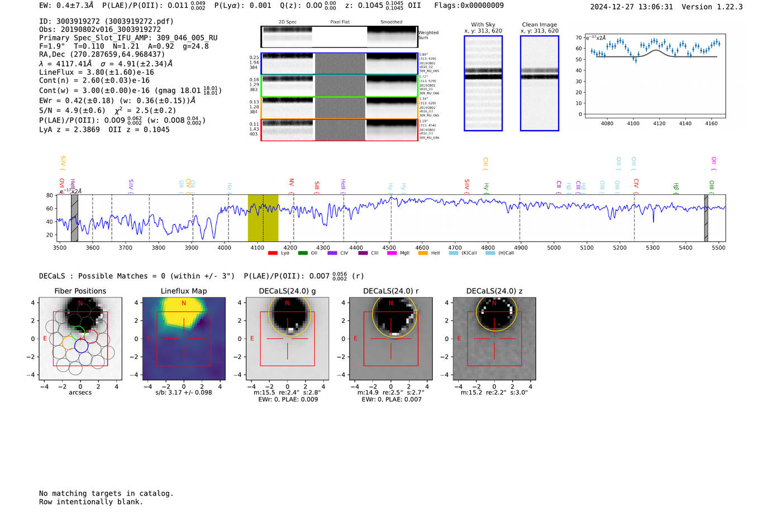The image size is (782, 532).
Task: View the DECaLS(24.0) z cutout
Action: pos(494,339)
